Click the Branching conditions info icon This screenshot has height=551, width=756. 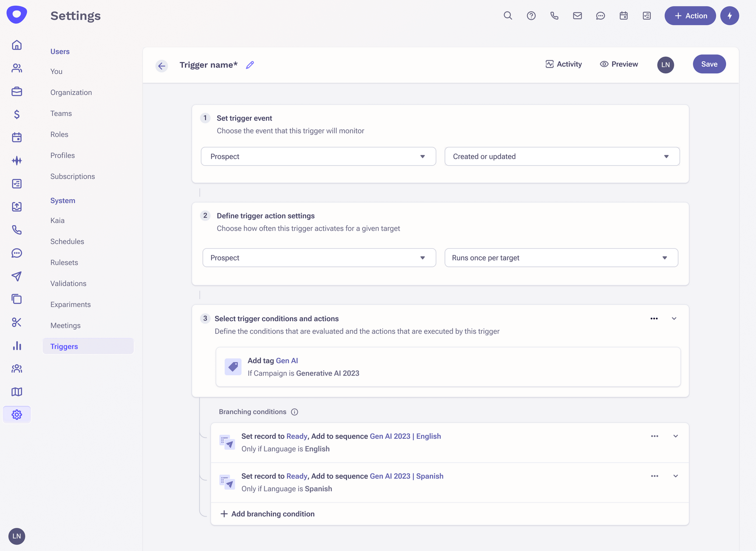[294, 412]
